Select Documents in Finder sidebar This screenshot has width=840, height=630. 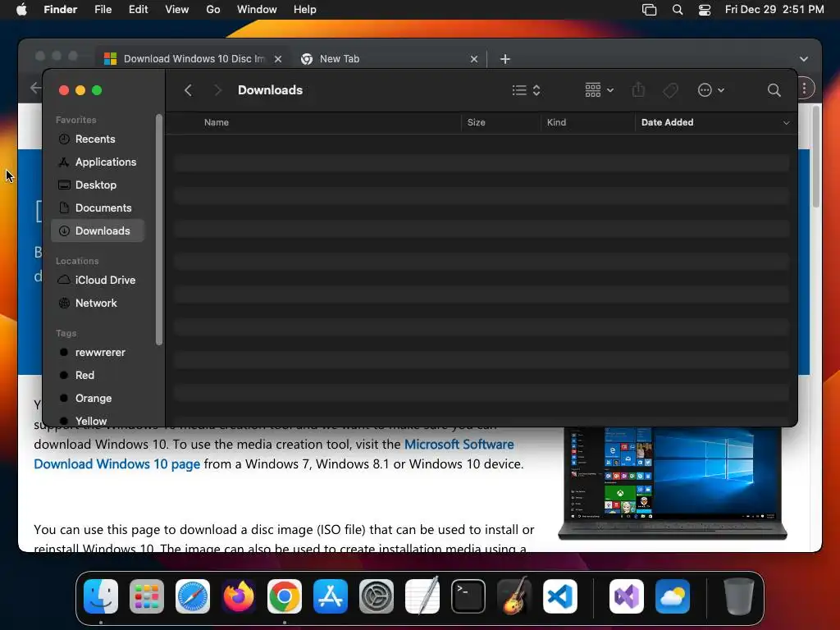coord(97,208)
